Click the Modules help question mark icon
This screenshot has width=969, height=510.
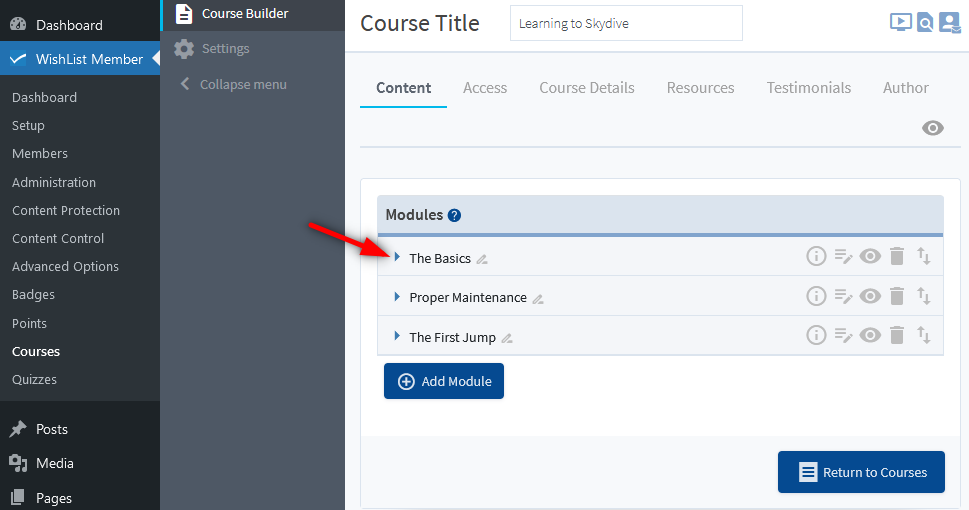point(454,215)
